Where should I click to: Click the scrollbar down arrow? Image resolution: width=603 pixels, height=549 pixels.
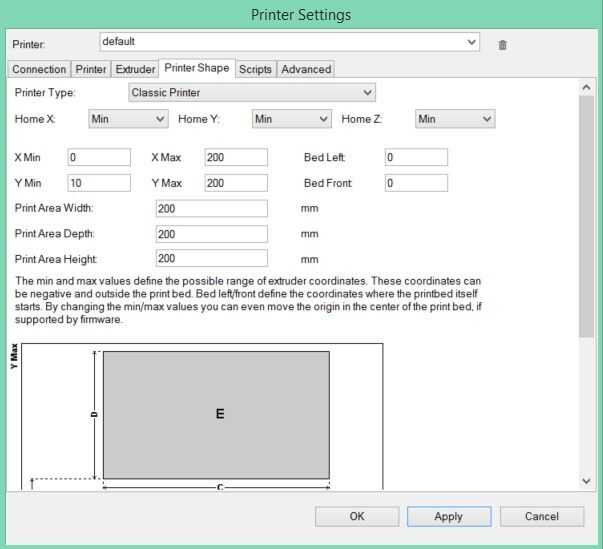pos(586,481)
